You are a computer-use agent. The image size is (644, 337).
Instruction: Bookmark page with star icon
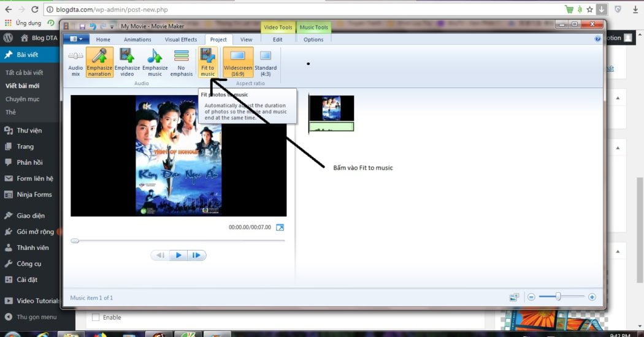pyautogui.click(x=590, y=9)
